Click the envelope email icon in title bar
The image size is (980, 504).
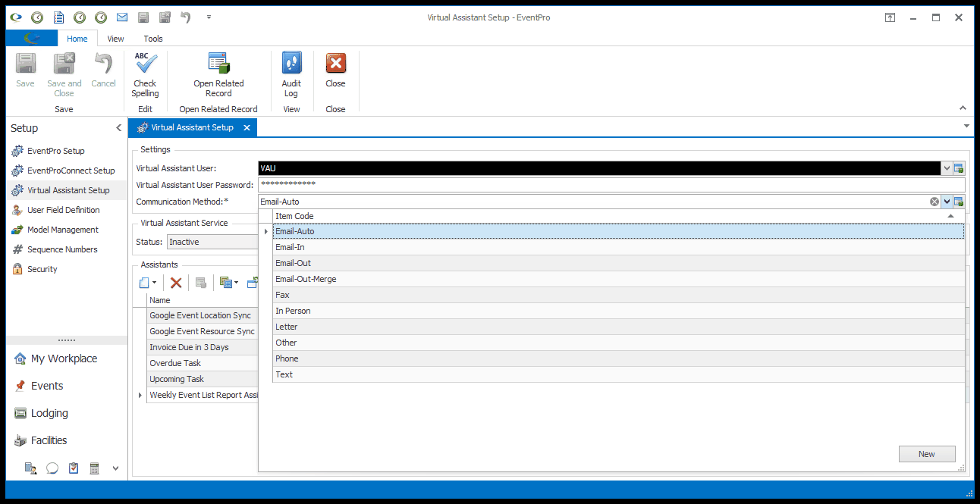[x=122, y=17]
